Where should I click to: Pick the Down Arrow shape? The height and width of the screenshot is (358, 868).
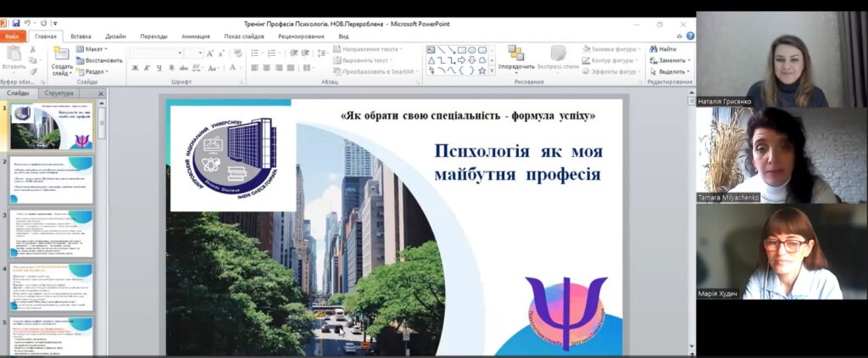471,60
